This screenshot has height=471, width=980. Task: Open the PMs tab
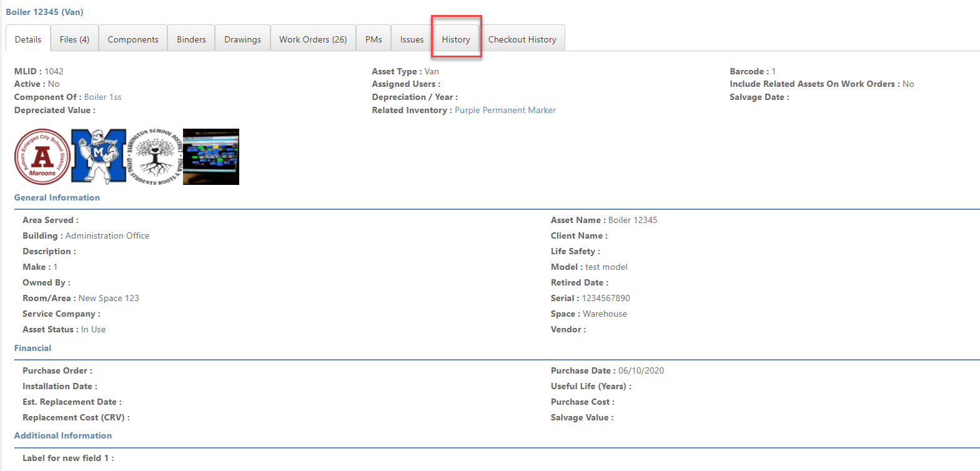tap(374, 39)
